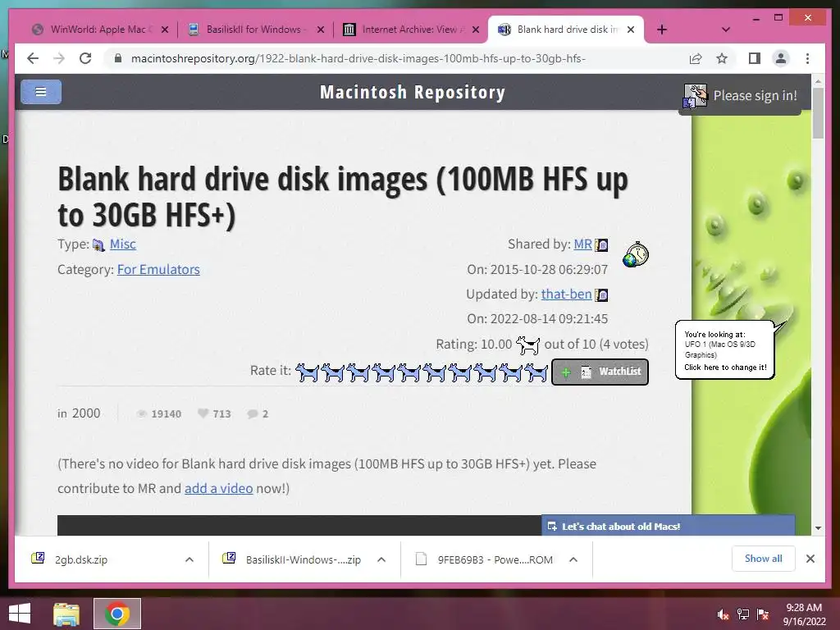Add this item to WatchList

600,372
